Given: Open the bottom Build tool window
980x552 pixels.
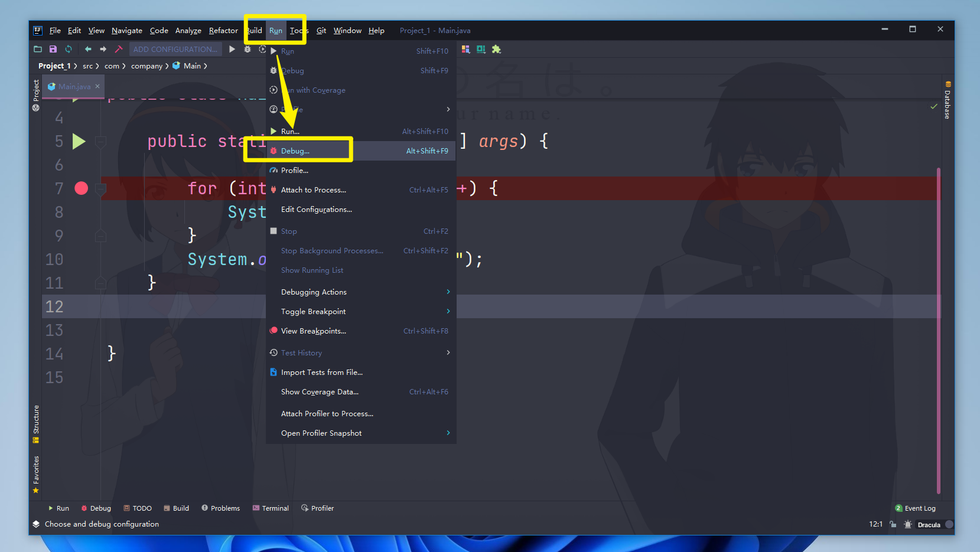Looking at the screenshot, I should (176, 508).
